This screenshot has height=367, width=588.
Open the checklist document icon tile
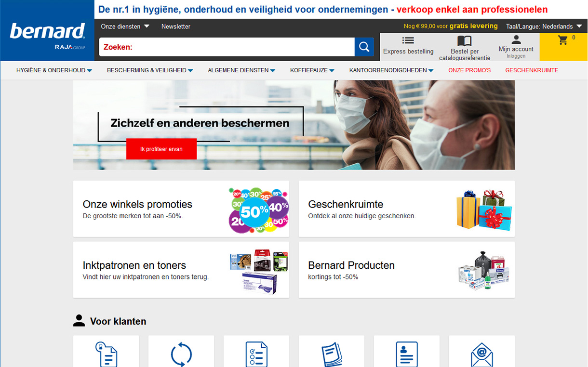click(256, 354)
